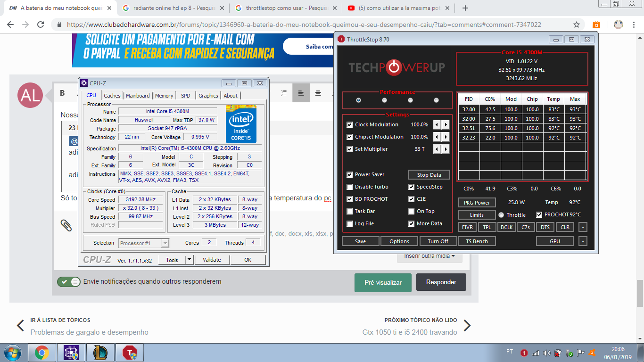Open the 'Inserir outra mídia' dropdown
Viewport: 644px width, 362px height.
click(x=429, y=256)
